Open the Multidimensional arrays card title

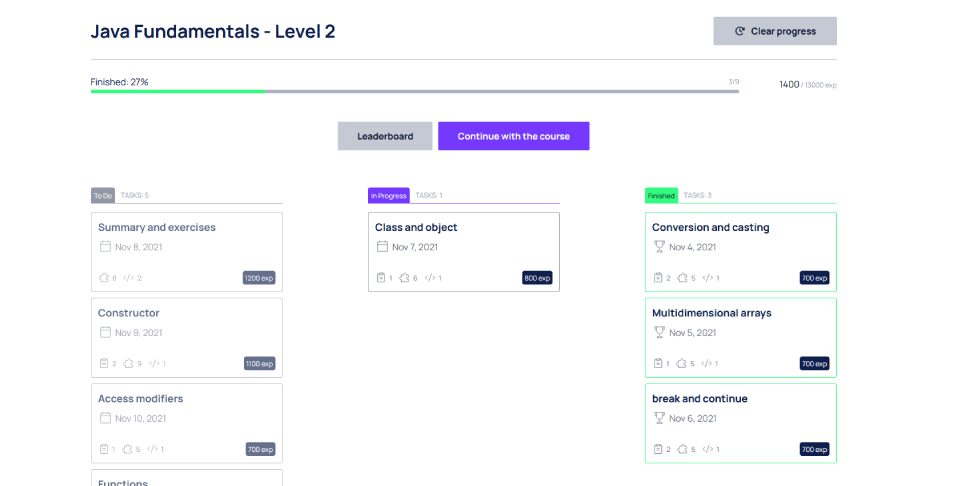pyautogui.click(x=712, y=313)
